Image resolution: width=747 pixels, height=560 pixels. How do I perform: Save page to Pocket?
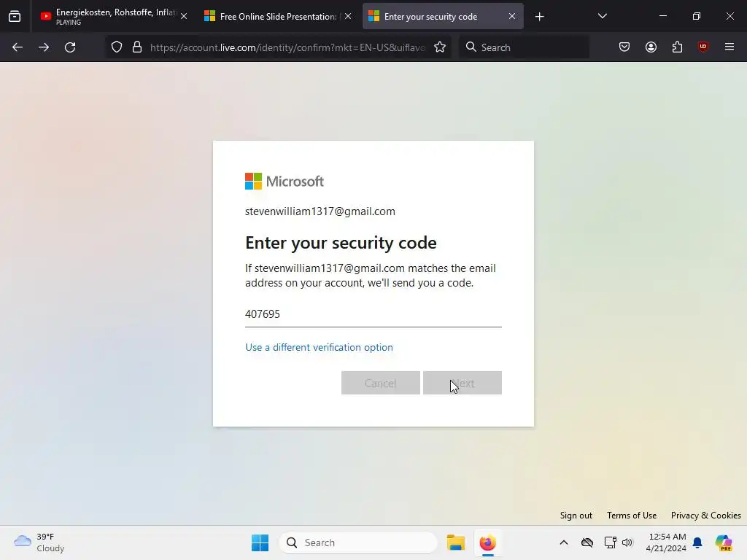pyautogui.click(x=624, y=47)
